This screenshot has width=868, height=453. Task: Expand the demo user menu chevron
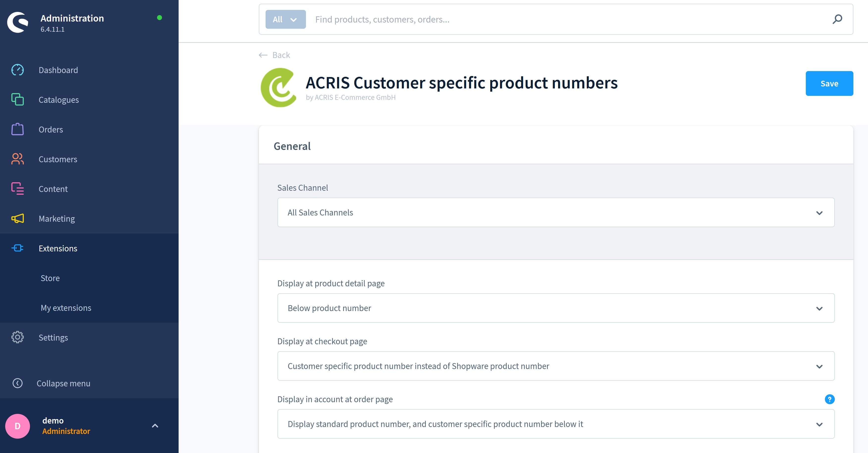[x=155, y=426]
